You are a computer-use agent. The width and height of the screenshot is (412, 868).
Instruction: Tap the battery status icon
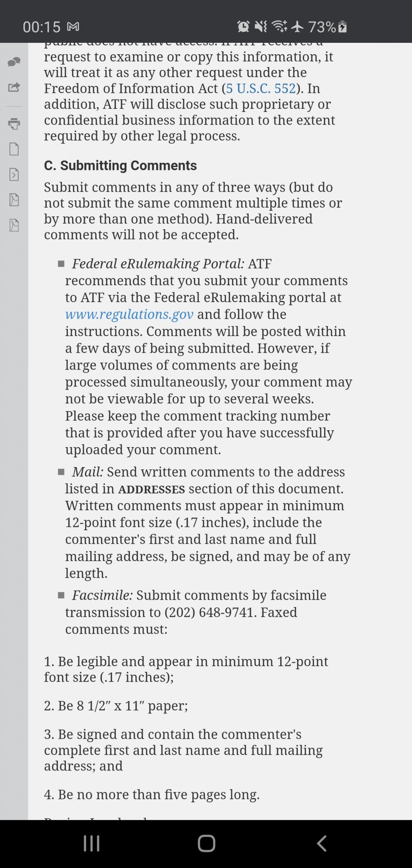click(x=343, y=27)
